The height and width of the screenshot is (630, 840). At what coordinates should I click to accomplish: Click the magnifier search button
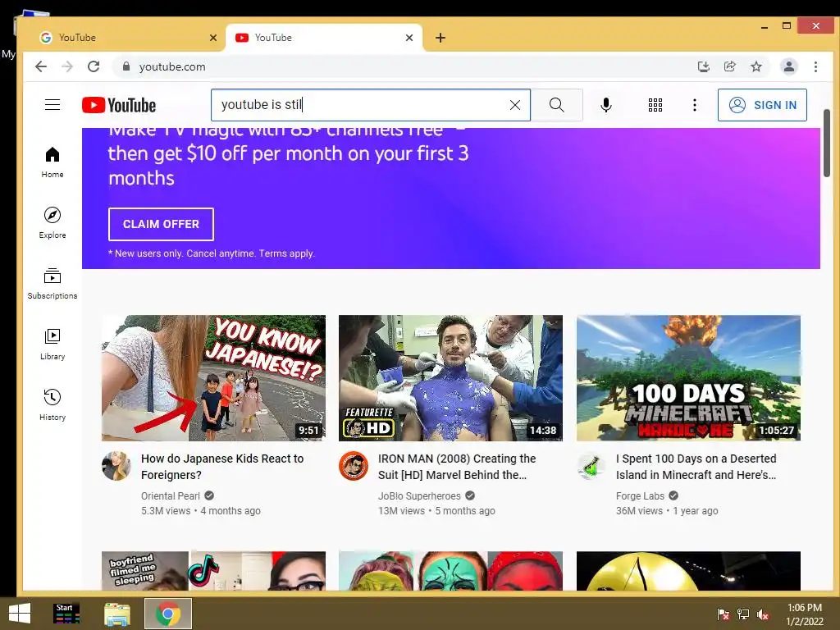tap(557, 105)
